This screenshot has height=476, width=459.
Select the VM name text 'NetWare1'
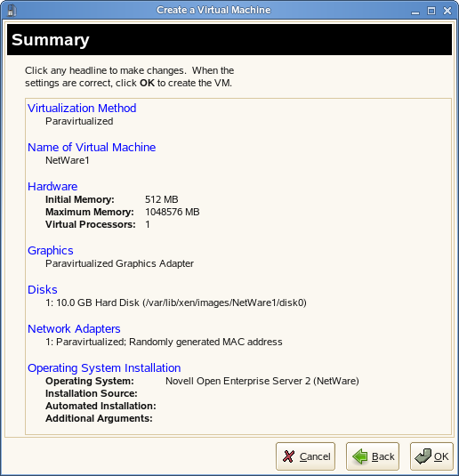pos(68,160)
